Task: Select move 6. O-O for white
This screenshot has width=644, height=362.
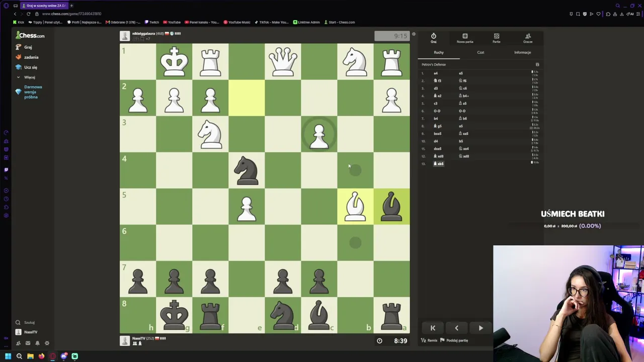Action: click(437, 111)
